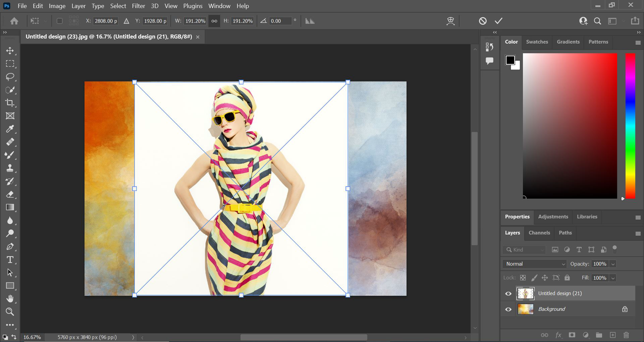Select the Hand tool

click(x=10, y=299)
